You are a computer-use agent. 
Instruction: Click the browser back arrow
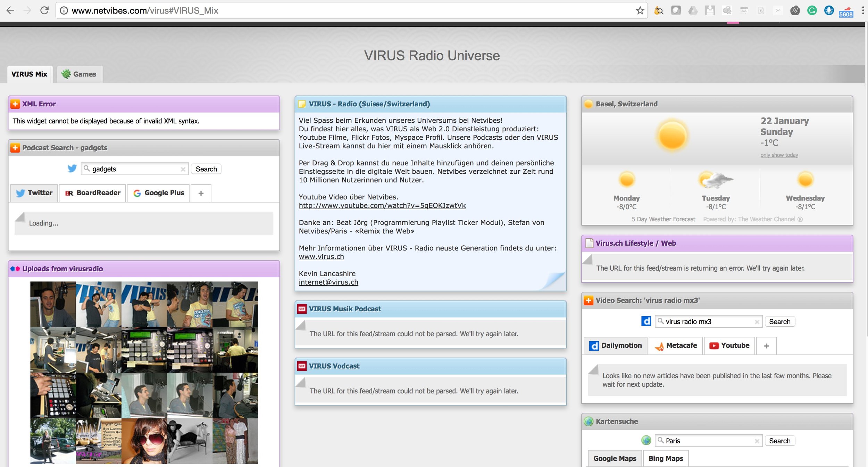point(10,10)
